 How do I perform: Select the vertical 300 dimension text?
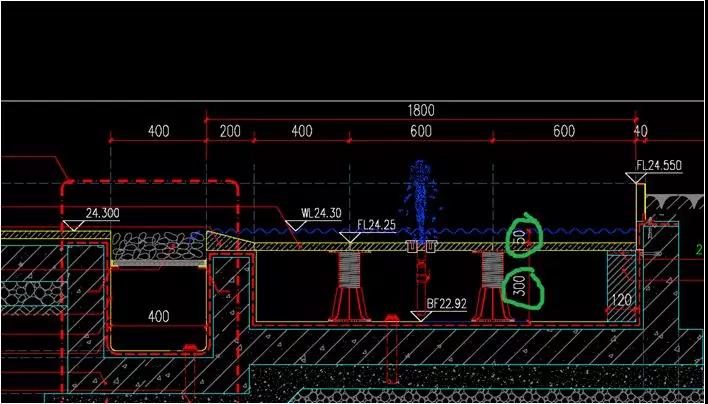coord(520,287)
